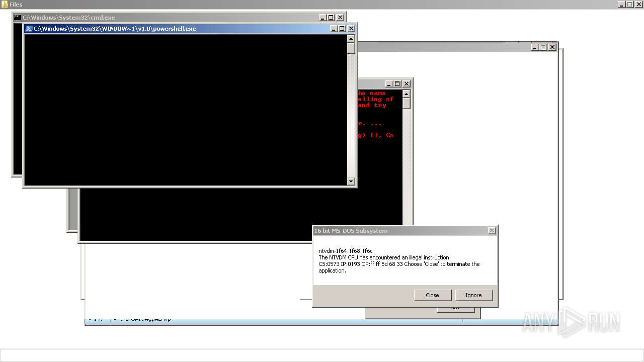The width and height of the screenshot is (644, 362).
Task: Maximize the cmd.exe window
Action: click(x=331, y=18)
